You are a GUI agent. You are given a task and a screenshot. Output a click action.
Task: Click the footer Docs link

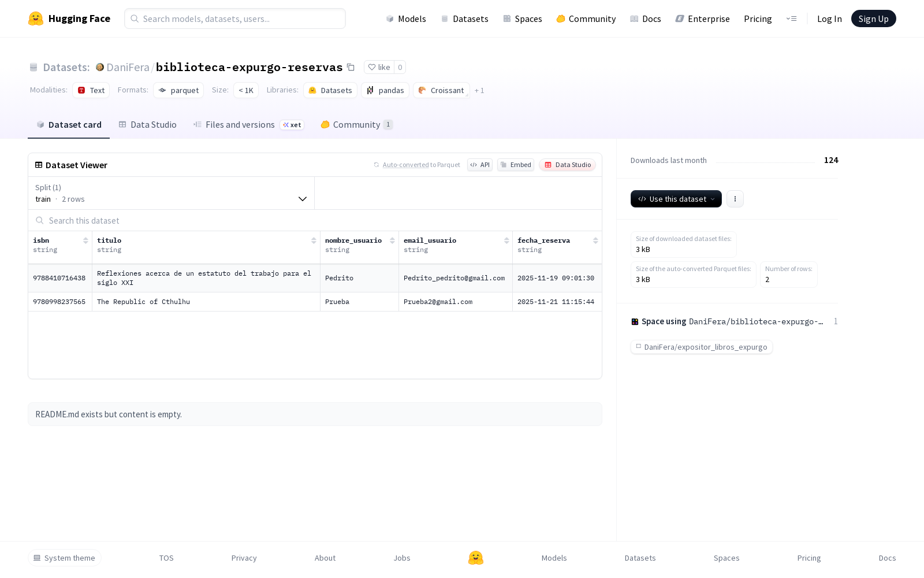(888, 558)
